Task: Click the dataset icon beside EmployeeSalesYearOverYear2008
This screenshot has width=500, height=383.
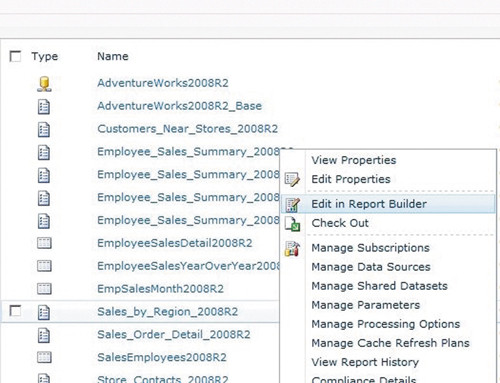Action: [44, 266]
